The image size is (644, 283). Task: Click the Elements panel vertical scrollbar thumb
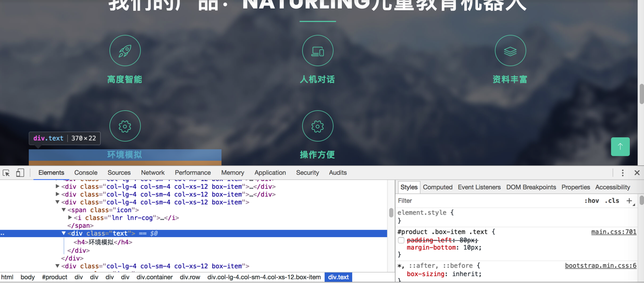coord(391,213)
